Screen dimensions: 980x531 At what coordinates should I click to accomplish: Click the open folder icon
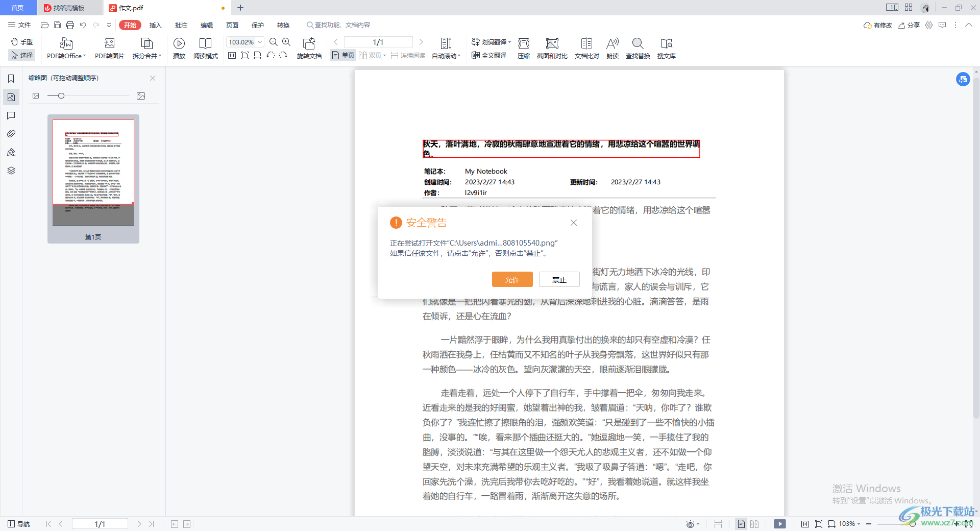coord(45,25)
